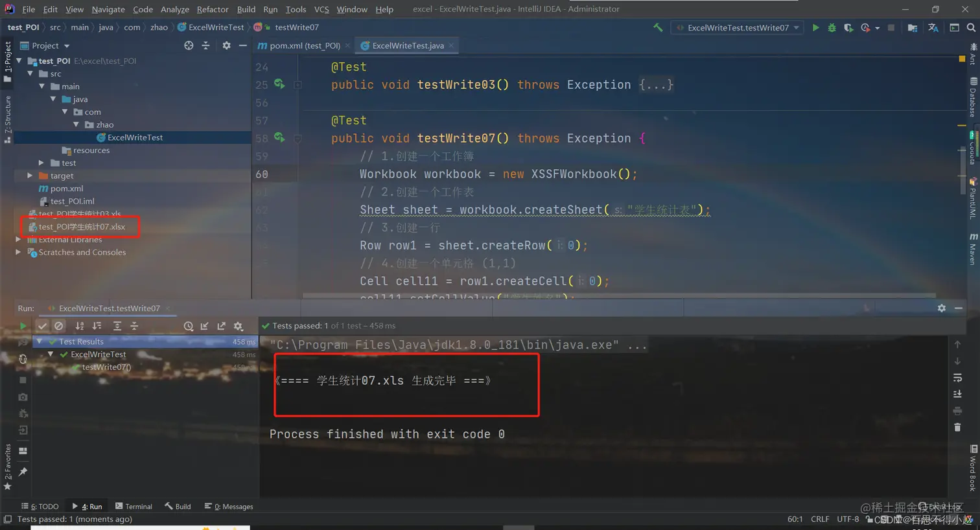
Task: Click the CRLF line separator in status bar
Action: pyautogui.click(x=820, y=519)
